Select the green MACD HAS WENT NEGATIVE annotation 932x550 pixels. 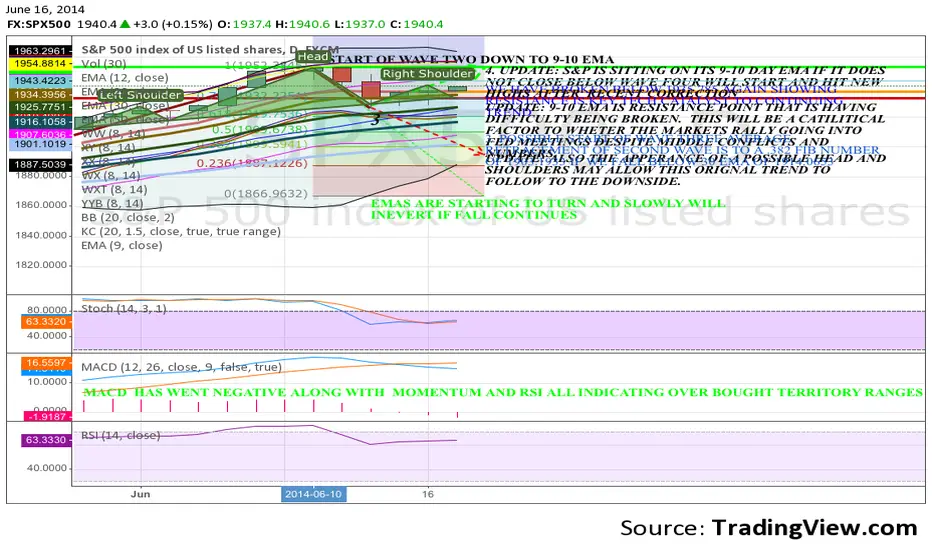point(503,392)
